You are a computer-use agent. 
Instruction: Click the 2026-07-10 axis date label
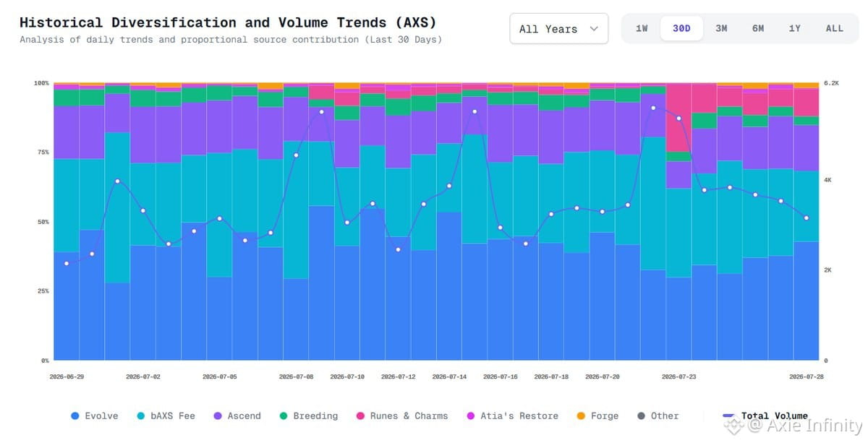pos(347,377)
